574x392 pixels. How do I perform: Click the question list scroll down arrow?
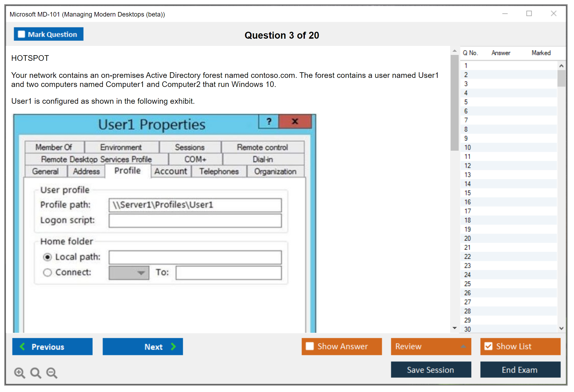click(x=561, y=328)
